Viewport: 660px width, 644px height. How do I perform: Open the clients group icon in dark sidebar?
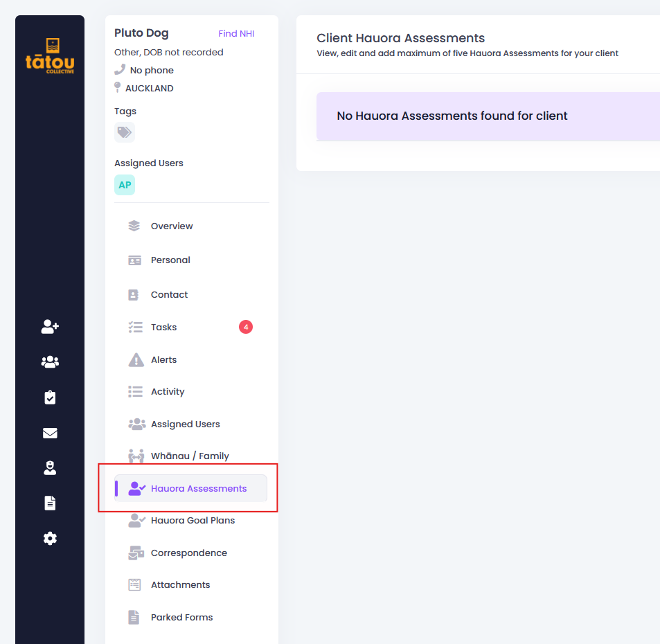click(x=50, y=361)
